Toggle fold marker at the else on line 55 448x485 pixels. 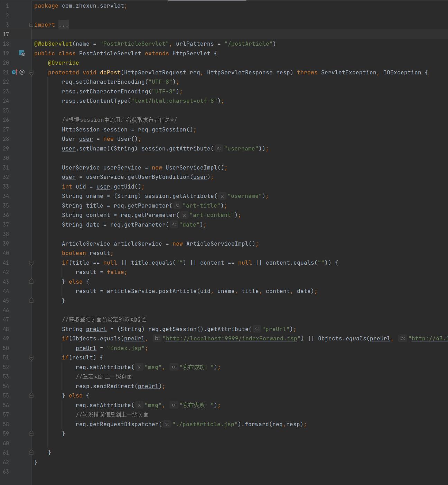[31, 395]
